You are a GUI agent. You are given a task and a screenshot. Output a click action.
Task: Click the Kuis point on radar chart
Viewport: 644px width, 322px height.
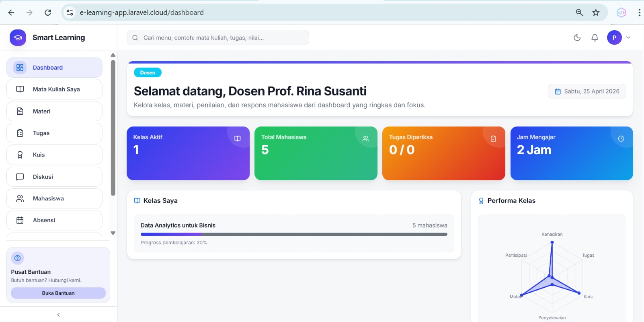click(579, 293)
